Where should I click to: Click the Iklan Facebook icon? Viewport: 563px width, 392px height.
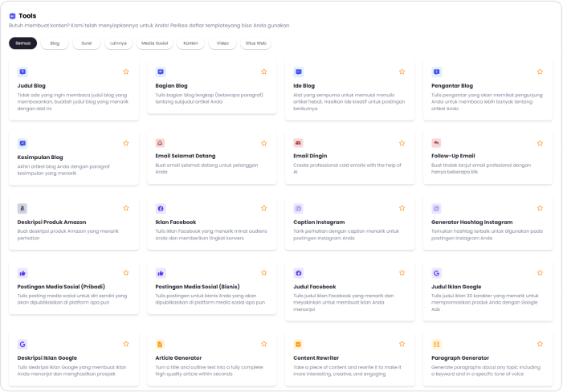161,208
